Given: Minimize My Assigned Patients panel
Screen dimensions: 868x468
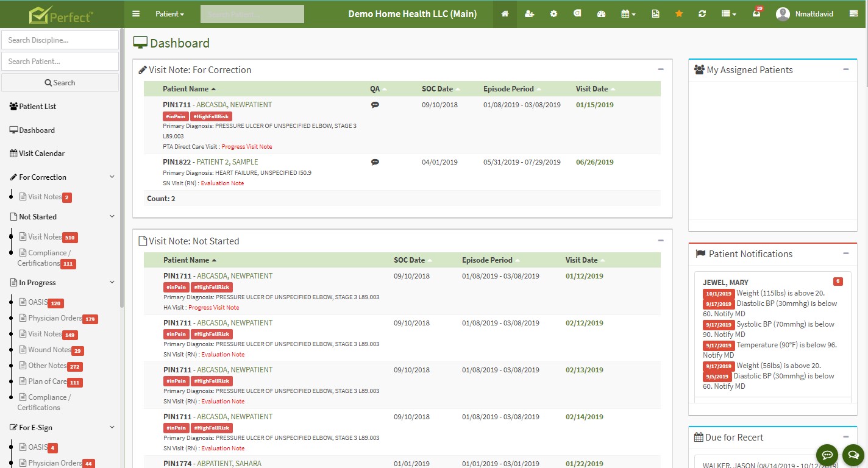Looking at the screenshot, I should [x=846, y=69].
